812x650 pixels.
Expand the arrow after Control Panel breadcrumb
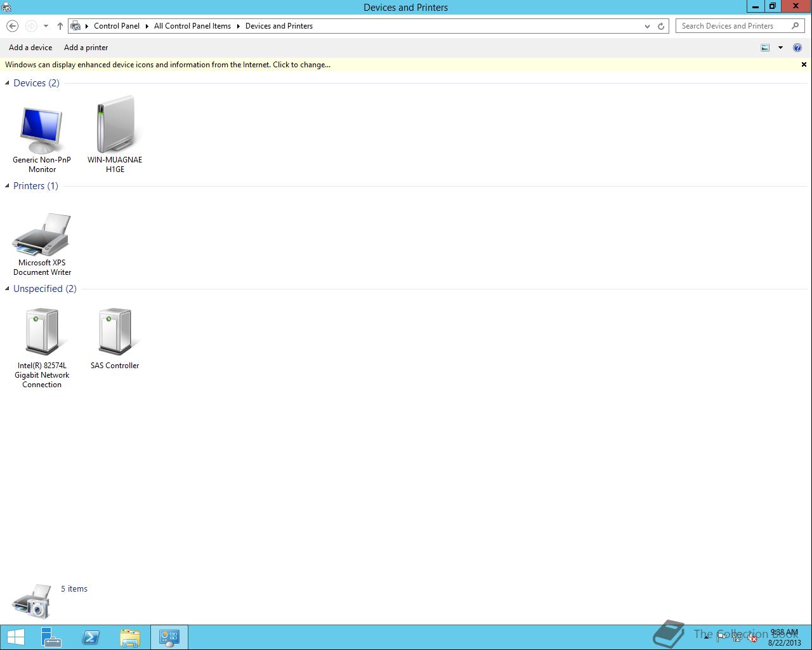coord(147,26)
